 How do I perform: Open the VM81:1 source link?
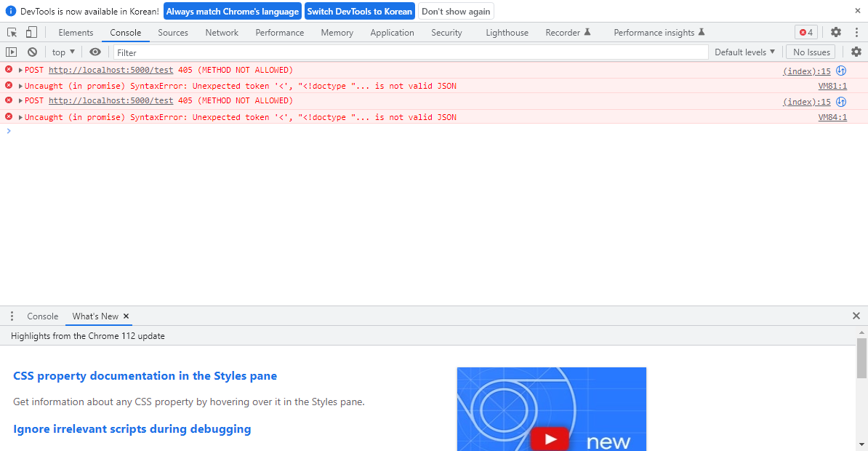click(x=832, y=86)
